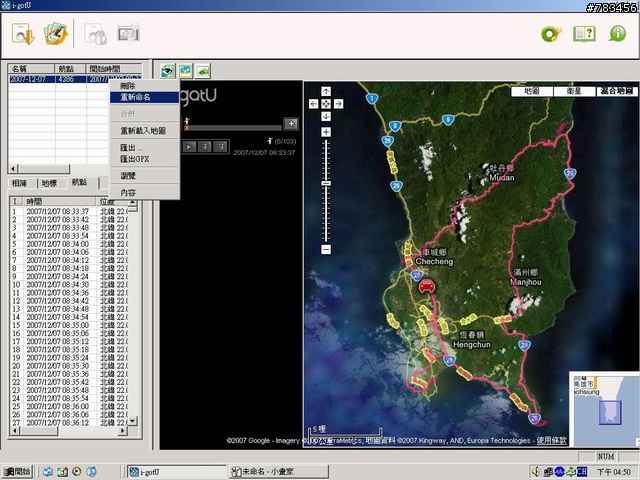This screenshot has width=640, height=480.
Task: Zoom in with the map plus button
Action: tap(326, 132)
